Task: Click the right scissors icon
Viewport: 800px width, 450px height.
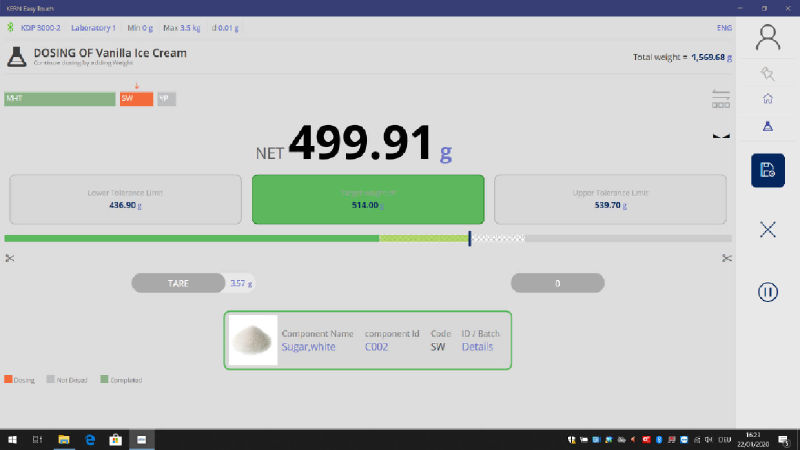Action: click(x=725, y=259)
